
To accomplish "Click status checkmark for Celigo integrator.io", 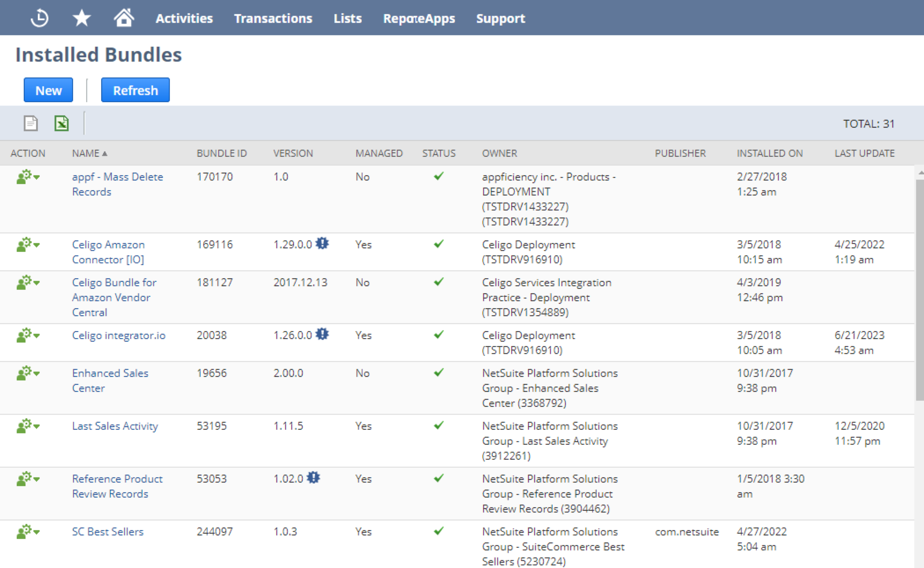I will (x=439, y=335).
